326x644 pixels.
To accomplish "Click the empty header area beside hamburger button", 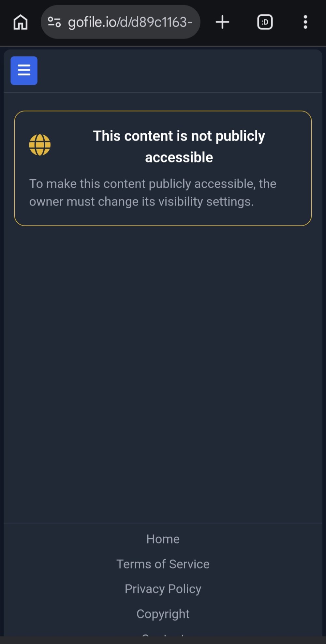I will [x=179, y=71].
